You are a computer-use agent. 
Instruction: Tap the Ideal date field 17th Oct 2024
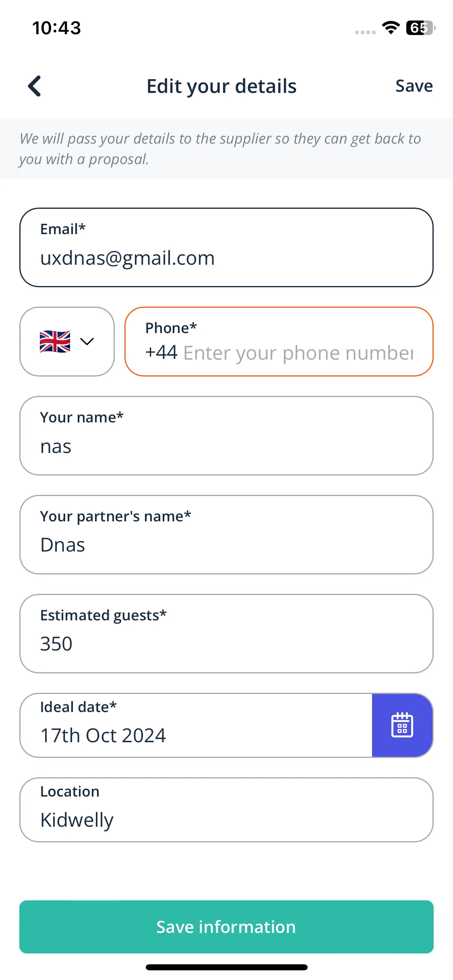tap(196, 725)
